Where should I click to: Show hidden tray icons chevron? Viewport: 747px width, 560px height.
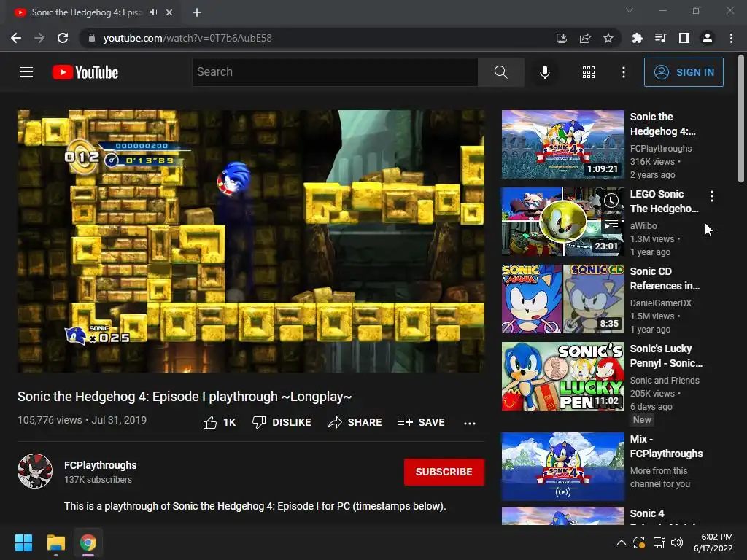pos(622,542)
